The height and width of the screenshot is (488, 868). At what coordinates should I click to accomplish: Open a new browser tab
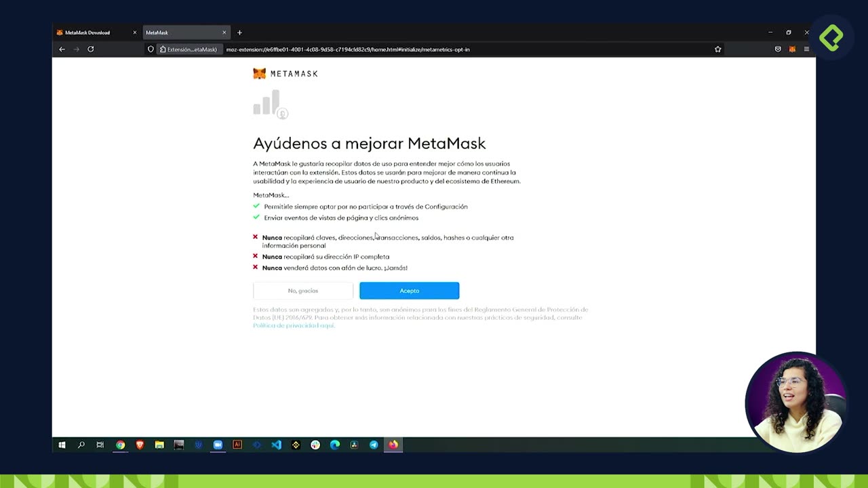pyautogui.click(x=239, y=33)
